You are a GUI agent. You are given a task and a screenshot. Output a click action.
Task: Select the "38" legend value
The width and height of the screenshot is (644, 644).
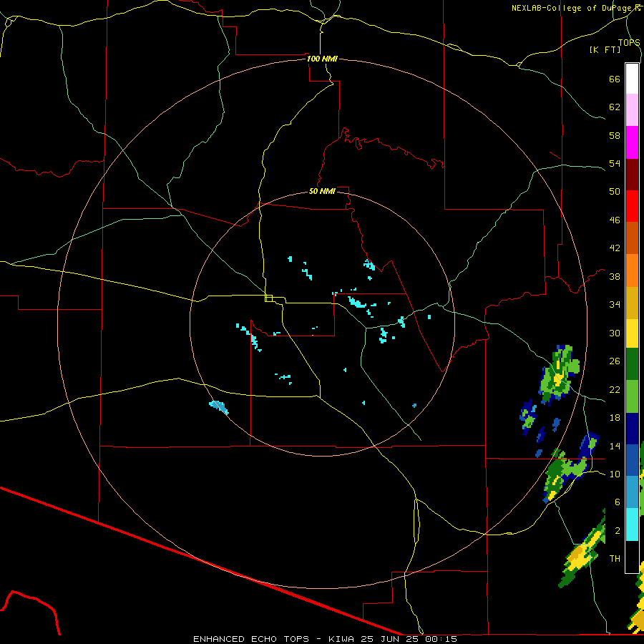click(615, 276)
